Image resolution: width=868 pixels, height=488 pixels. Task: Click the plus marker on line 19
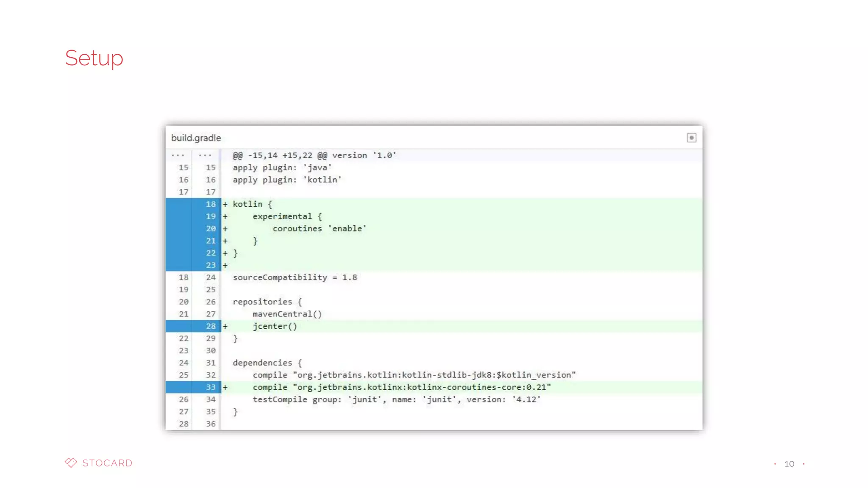[x=225, y=216]
